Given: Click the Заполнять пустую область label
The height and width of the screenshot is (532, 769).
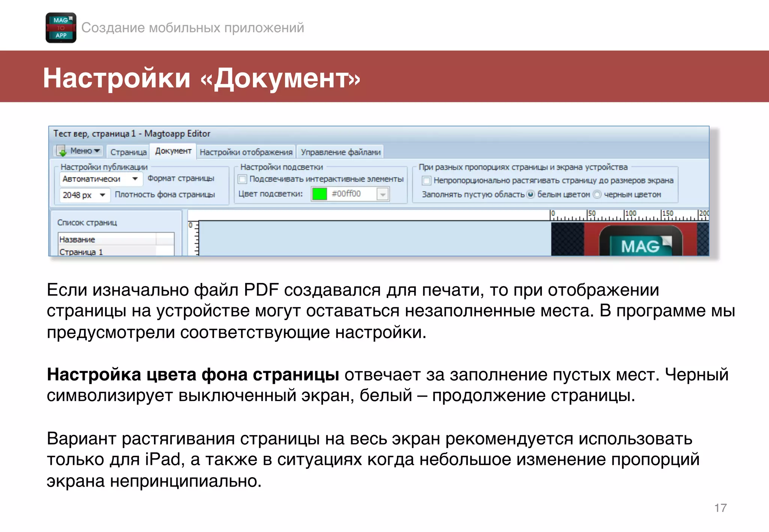Looking at the screenshot, I should click(473, 194).
